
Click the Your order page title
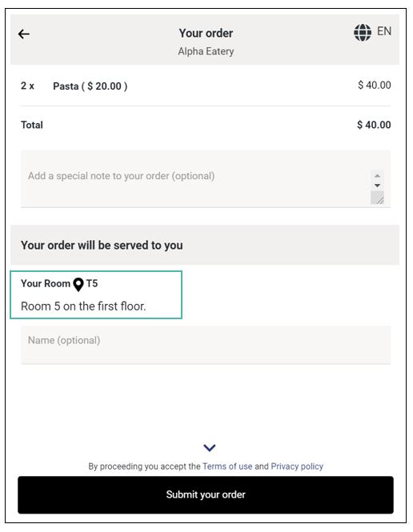pyautogui.click(x=206, y=34)
